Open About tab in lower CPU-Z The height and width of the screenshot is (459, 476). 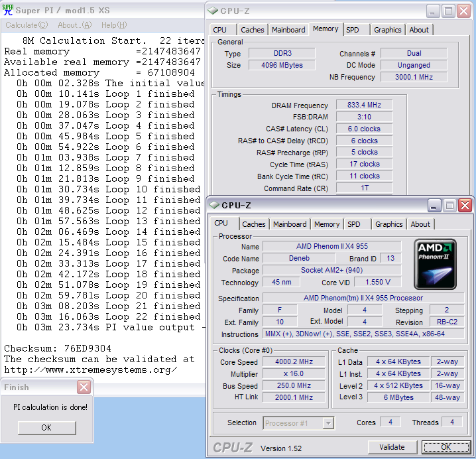(x=420, y=224)
